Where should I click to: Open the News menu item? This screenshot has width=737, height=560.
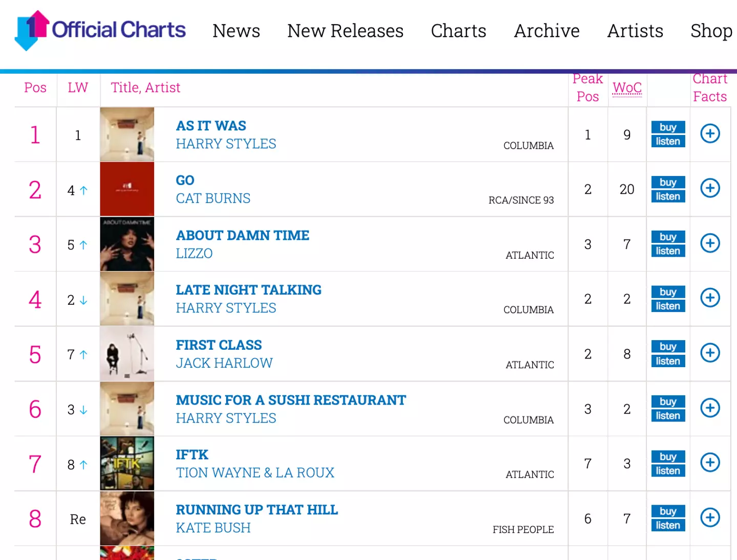click(236, 31)
